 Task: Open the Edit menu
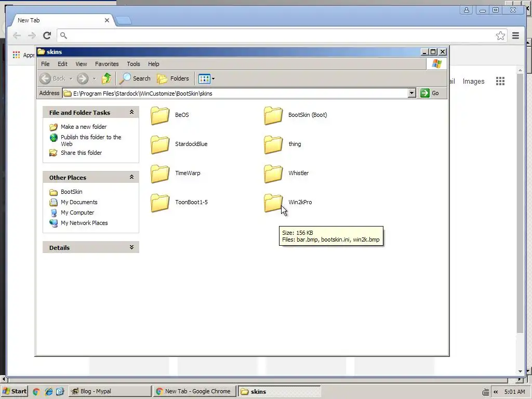click(62, 64)
